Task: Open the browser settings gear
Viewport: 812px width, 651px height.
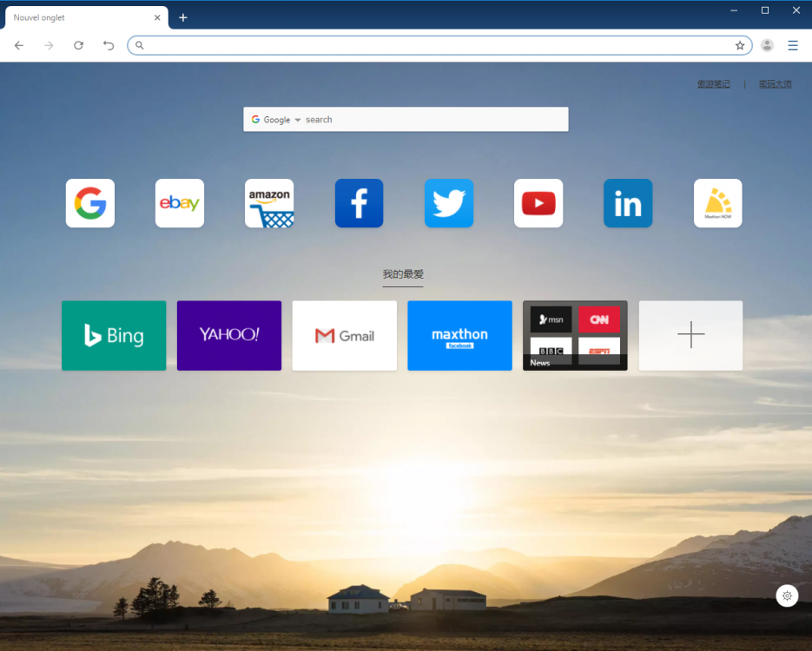Action: coord(787,596)
